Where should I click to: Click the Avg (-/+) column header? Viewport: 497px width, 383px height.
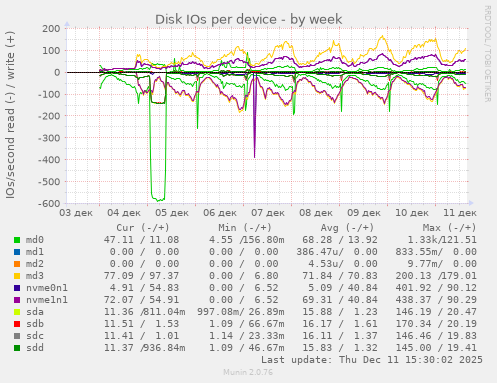tap(347, 228)
